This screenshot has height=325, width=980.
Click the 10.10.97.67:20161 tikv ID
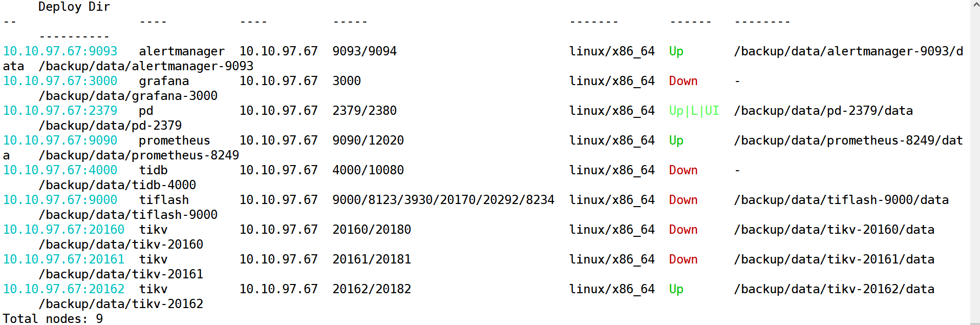tap(64, 259)
